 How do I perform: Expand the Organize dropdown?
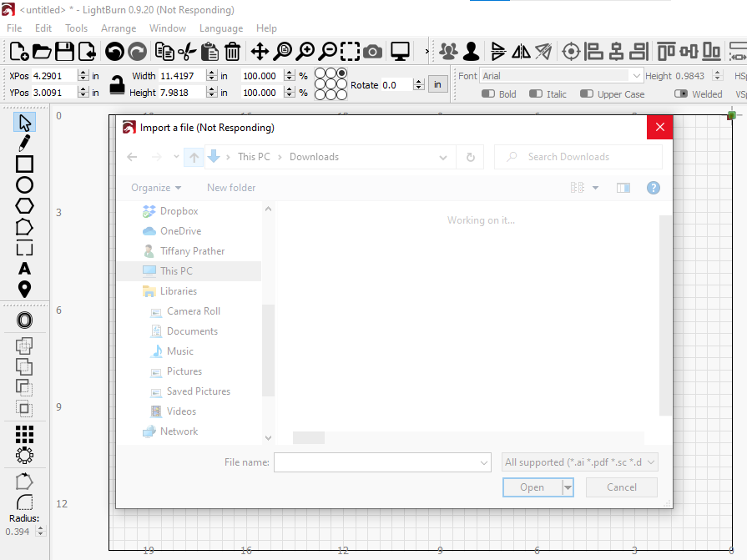[x=156, y=188]
